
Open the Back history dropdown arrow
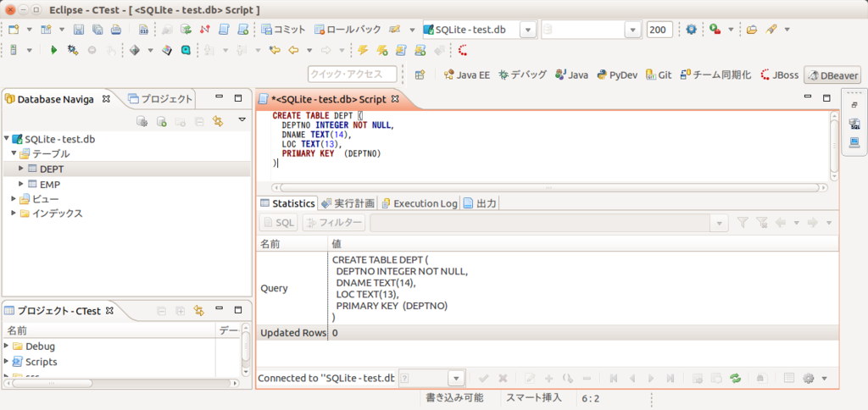point(309,50)
